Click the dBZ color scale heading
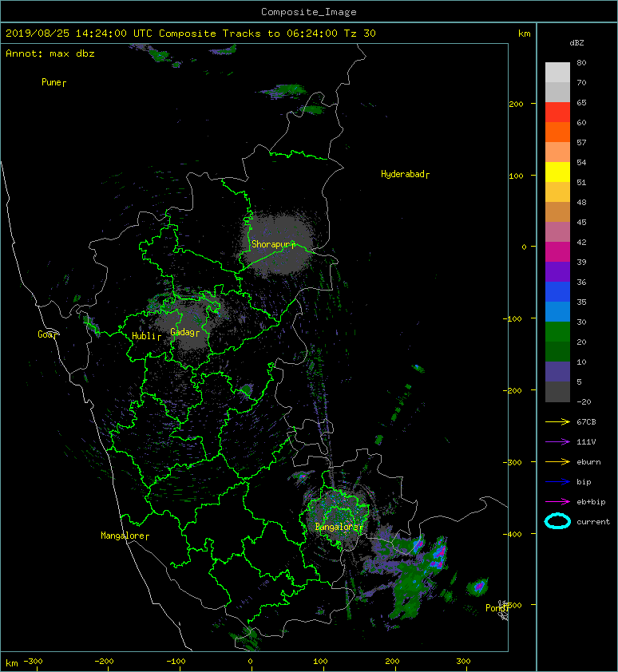This screenshot has width=618, height=672. [x=576, y=43]
